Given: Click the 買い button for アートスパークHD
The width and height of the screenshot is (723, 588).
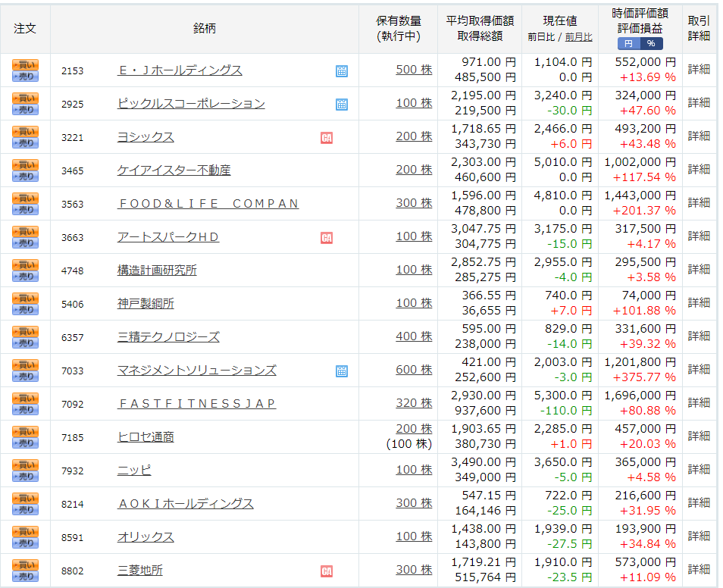Looking at the screenshot, I should click(25, 231).
